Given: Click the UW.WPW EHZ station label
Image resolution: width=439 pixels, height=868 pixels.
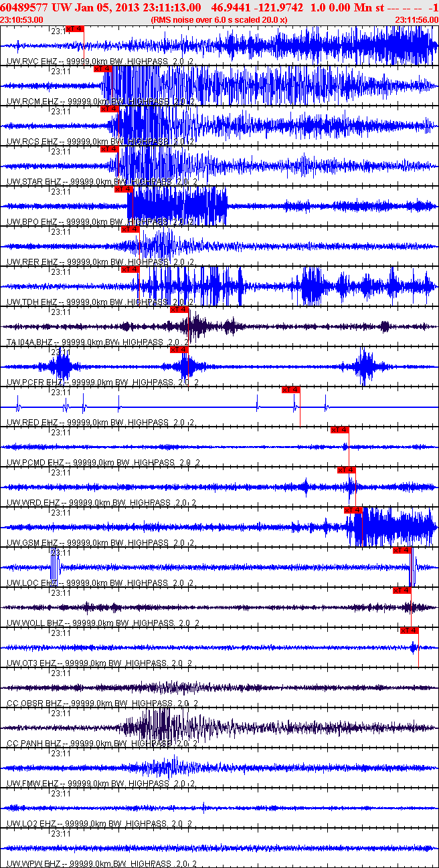Looking at the screenshot, I should pyautogui.click(x=32, y=864).
